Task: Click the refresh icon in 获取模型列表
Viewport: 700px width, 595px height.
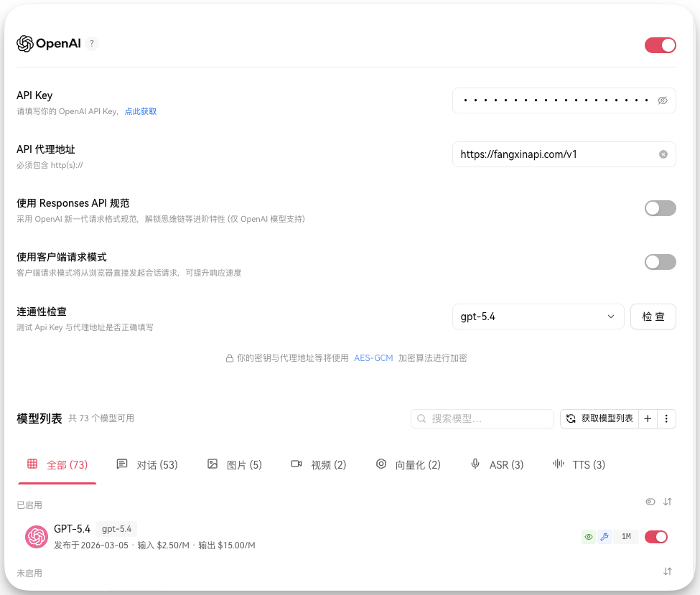Action: pos(571,418)
